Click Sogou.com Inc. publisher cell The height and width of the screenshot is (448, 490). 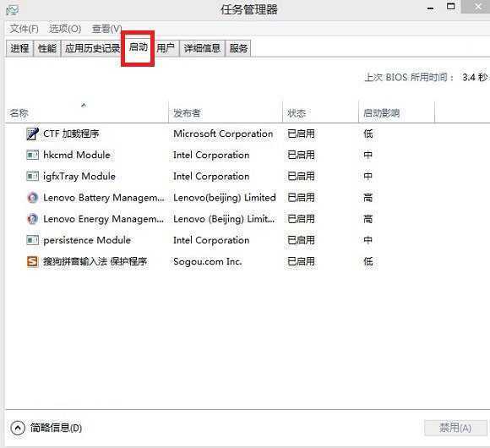tap(208, 261)
